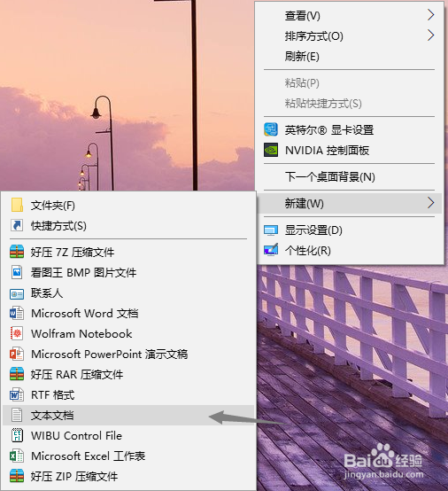Create a Microsoft PowerPoint 演示文稿
Viewport: 448px width, 491px height.
(128, 354)
